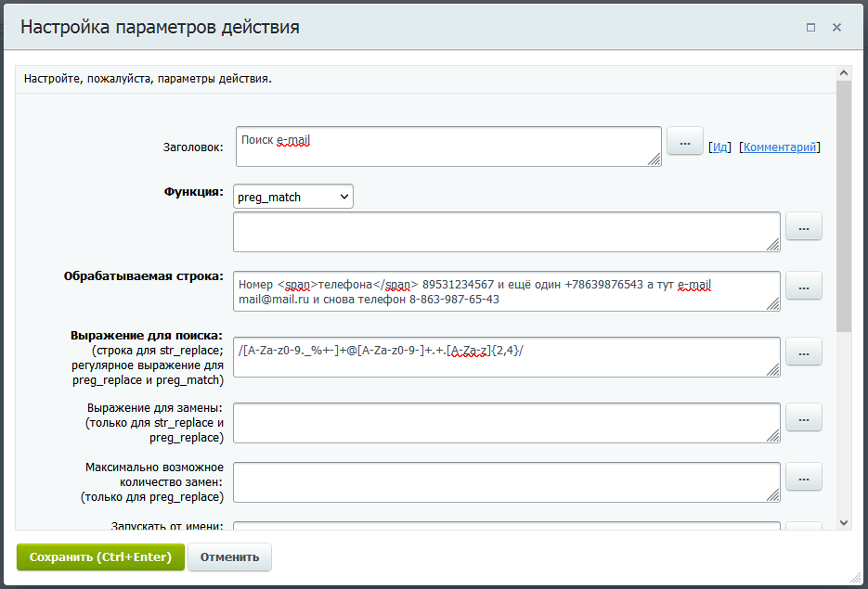This screenshot has height=589, width=868.
Task: Maximize the action settings dialog
Action: [x=810, y=28]
